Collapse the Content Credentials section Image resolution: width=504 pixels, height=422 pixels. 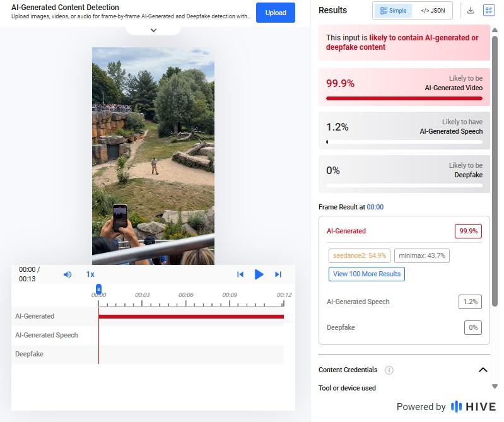point(483,370)
